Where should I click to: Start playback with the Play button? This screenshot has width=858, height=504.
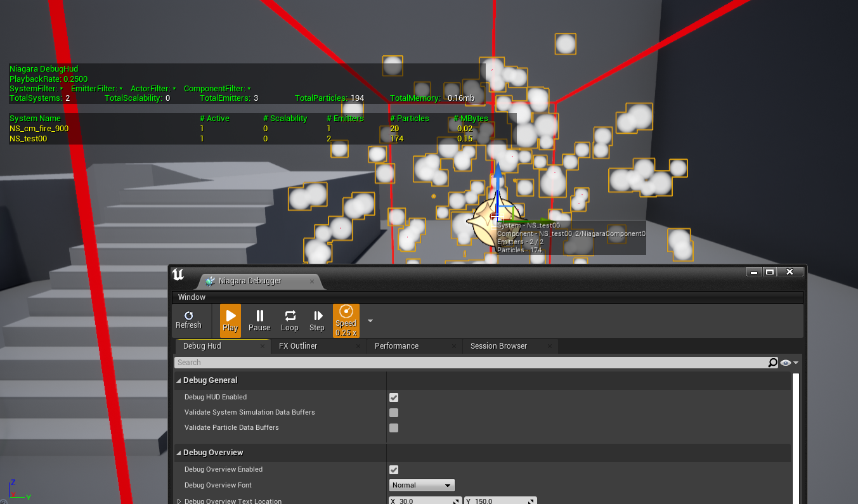coord(230,321)
